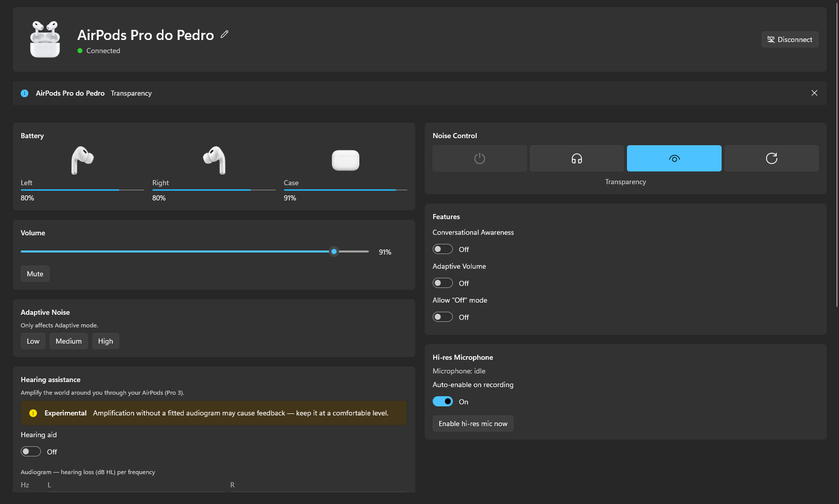This screenshot has height=504, width=839.
Task: Set Adaptive Noise to High
Action: click(106, 341)
